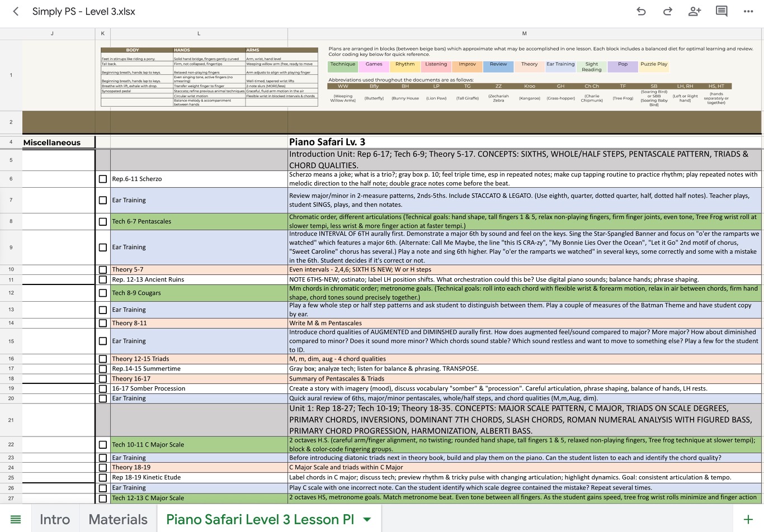Switch to the Materials sheet tab
The height and width of the screenshot is (532, 764).
coord(118,520)
